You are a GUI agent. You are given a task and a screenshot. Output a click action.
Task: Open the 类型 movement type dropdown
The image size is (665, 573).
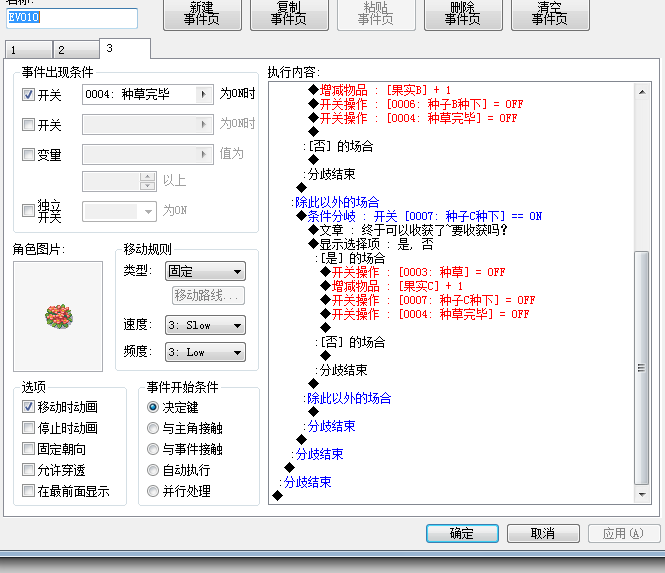[205, 271]
